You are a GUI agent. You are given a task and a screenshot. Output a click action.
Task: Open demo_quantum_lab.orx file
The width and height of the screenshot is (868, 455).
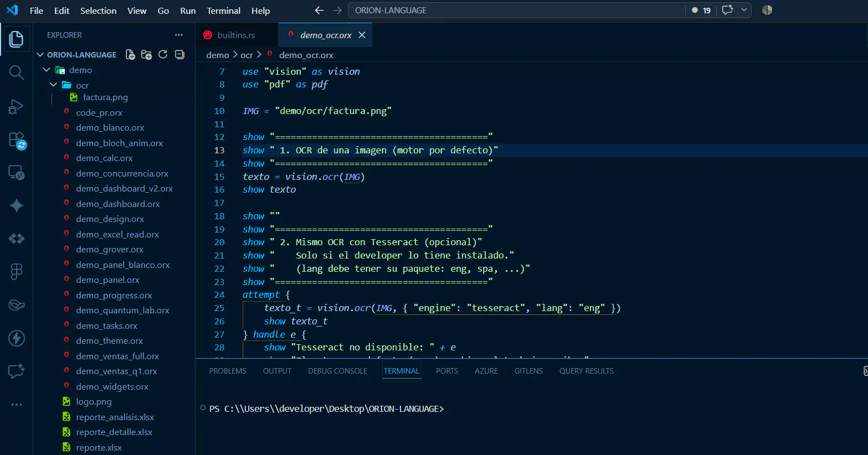click(x=122, y=311)
